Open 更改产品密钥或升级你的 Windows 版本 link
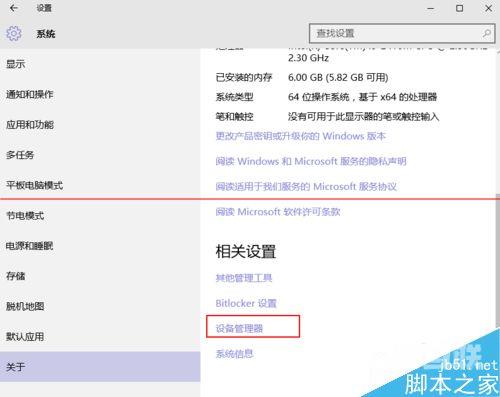Viewport: 500px width, 397px height. [x=301, y=136]
